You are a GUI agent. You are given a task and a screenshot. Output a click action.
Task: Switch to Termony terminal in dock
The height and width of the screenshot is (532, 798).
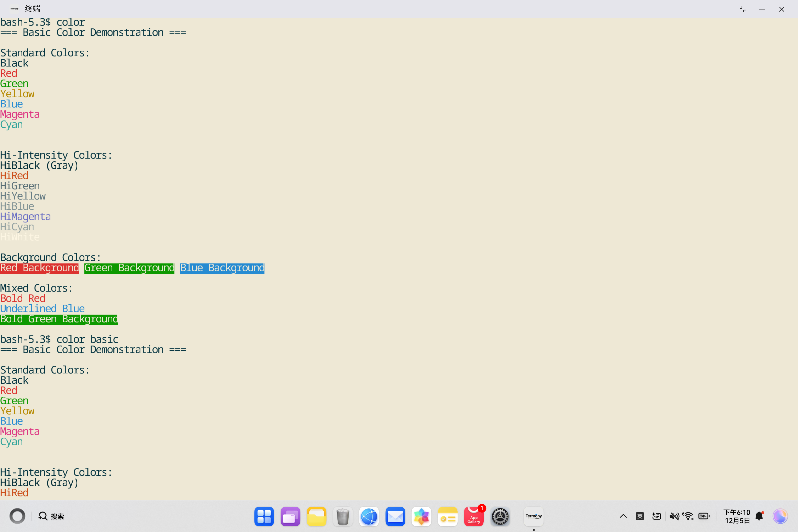pyautogui.click(x=533, y=516)
